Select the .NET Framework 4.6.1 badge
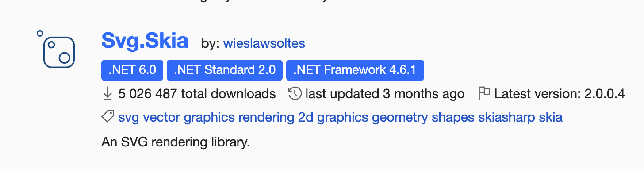Screen dimensions: 644x169 355,70
